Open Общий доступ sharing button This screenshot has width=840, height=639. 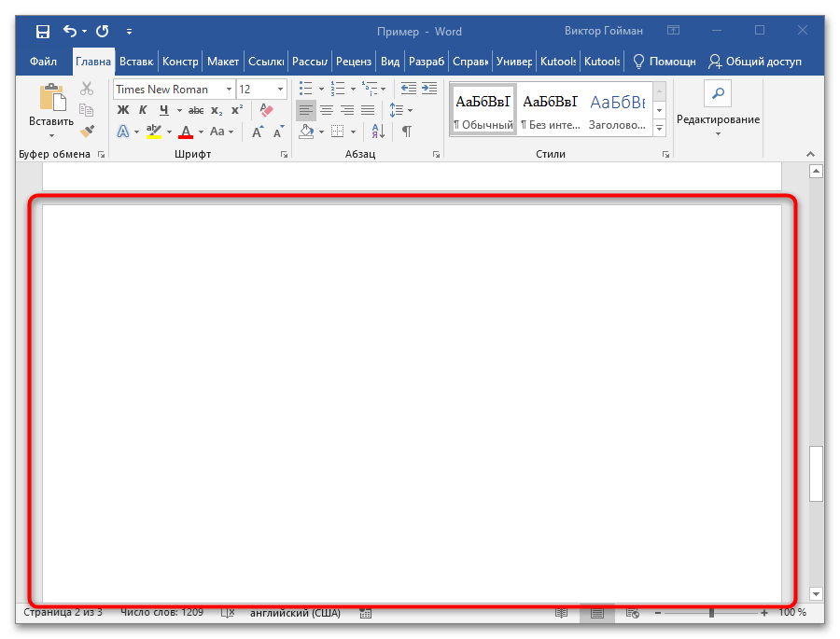(x=755, y=62)
